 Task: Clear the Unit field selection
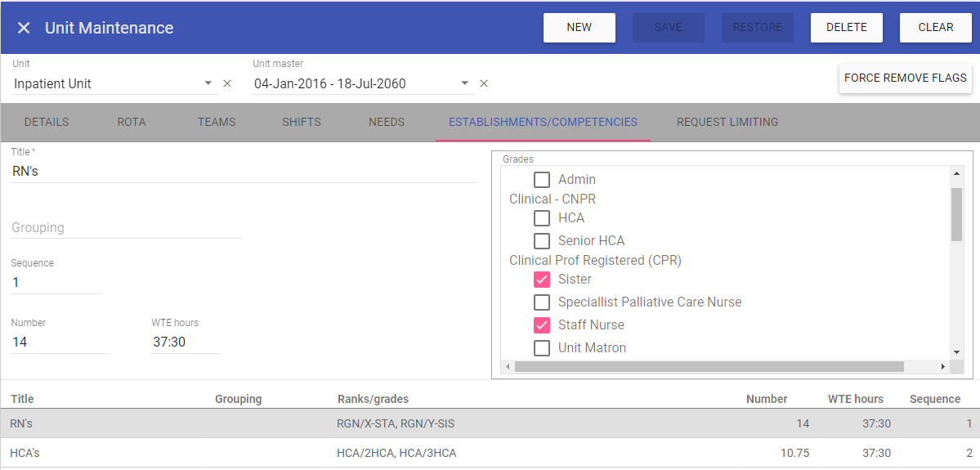point(228,83)
